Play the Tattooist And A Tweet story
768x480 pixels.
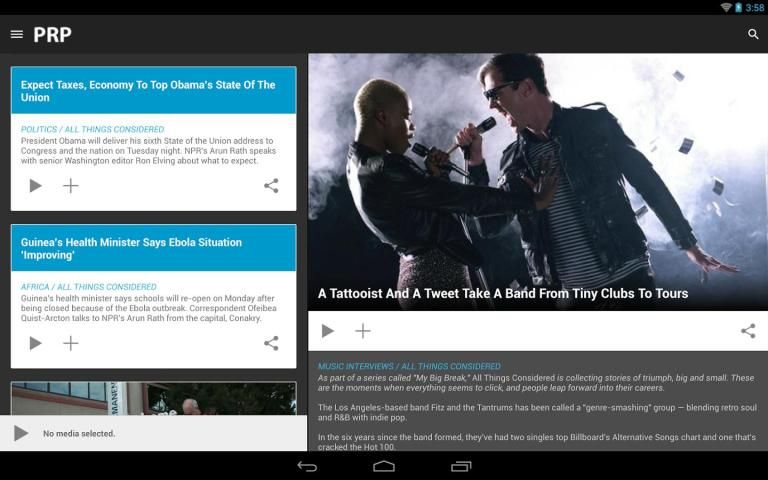point(328,331)
